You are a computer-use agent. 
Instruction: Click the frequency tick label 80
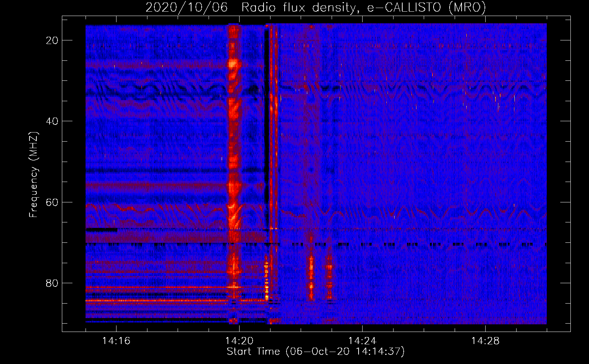click(x=52, y=283)
